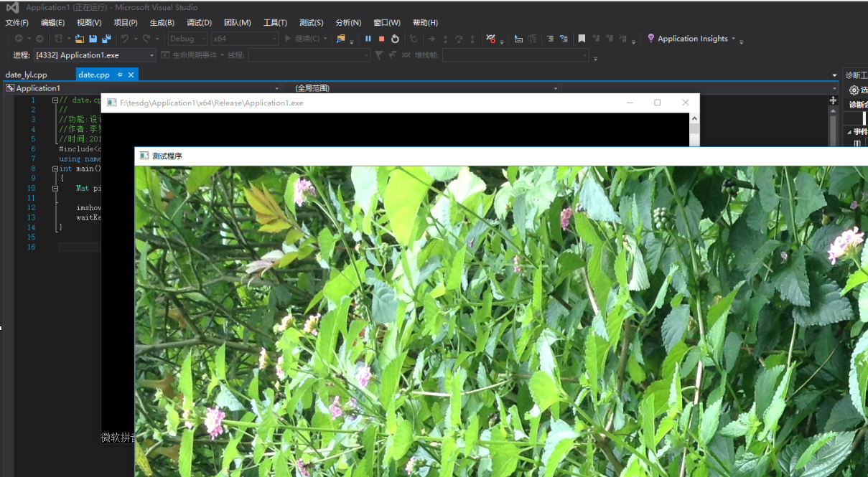Screen dimensions: 868x477
Task: Collapse the code region at line 10
Action: click(x=55, y=189)
